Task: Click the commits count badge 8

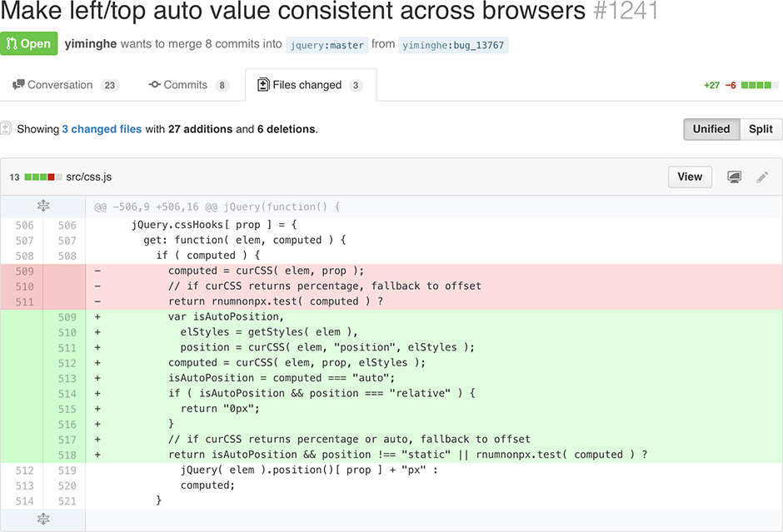Action: click(x=222, y=86)
